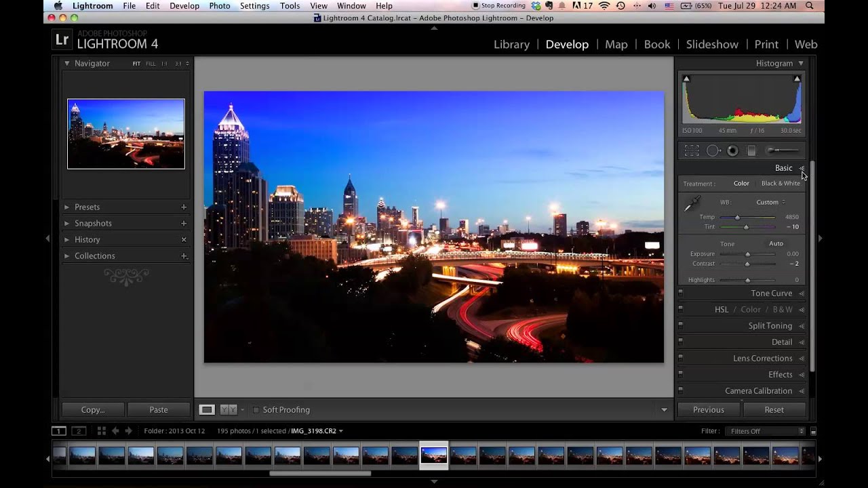Add a new collection with plus icon
The width and height of the screenshot is (868, 488).
tap(184, 256)
